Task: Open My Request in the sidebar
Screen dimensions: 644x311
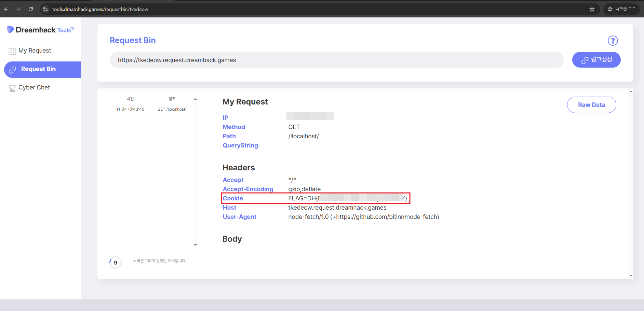Action: point(35,51)
